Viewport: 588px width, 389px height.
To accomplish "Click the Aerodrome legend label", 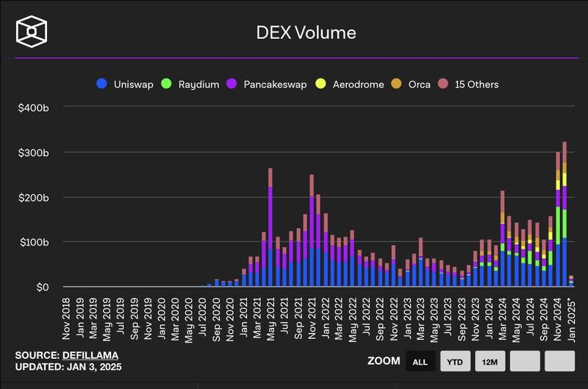I will click(x=358, y=85).
